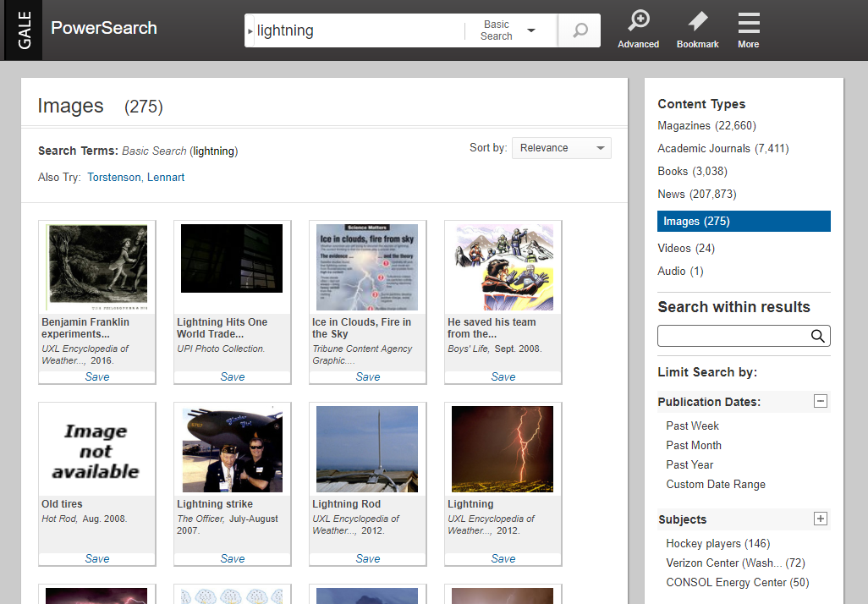868x604 pixels.
Task: Open the Lightning Hits One World Trade thumbnail
Action: pyautogui.click(x=232, y=259)
